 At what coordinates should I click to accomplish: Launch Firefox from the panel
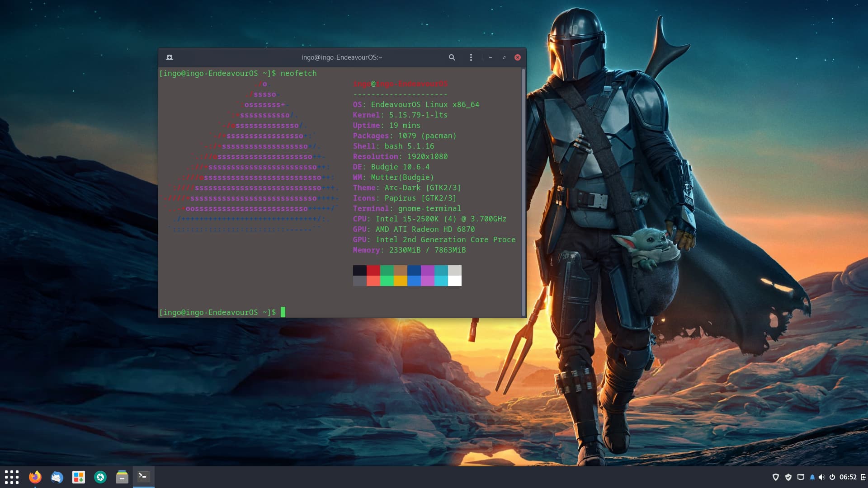tap(35, 477)
